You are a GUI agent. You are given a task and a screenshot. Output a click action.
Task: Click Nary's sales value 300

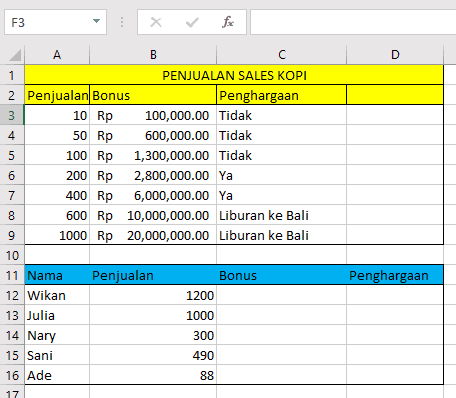pyautogui.click(x=153, y=335)
